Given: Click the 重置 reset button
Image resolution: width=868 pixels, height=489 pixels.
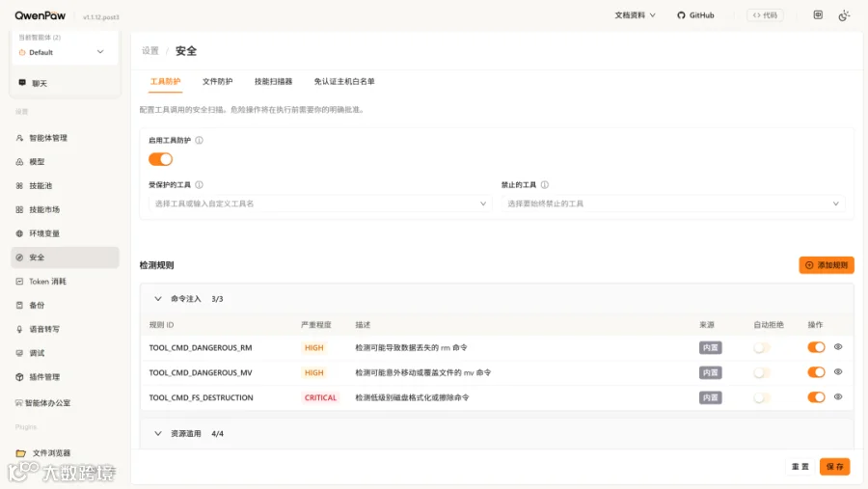Looking at the screenshot, I should 800,466.
